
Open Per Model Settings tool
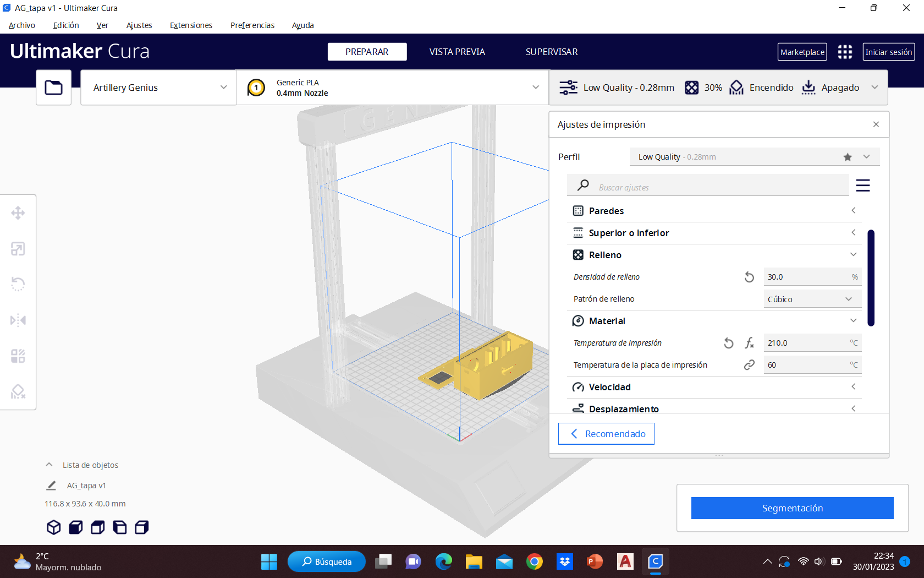click(x=18, y=356)
